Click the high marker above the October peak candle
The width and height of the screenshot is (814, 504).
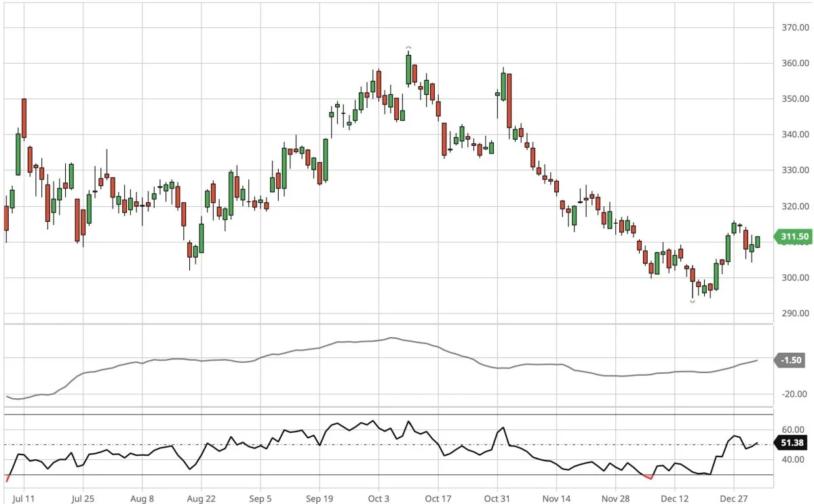coord(408,48)
